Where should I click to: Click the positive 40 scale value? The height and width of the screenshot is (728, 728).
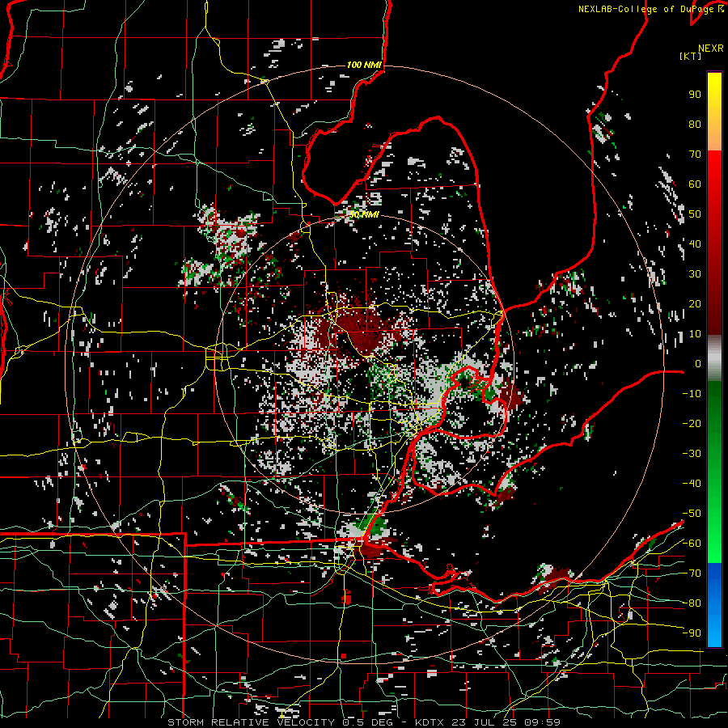click(x=695, y=243)
